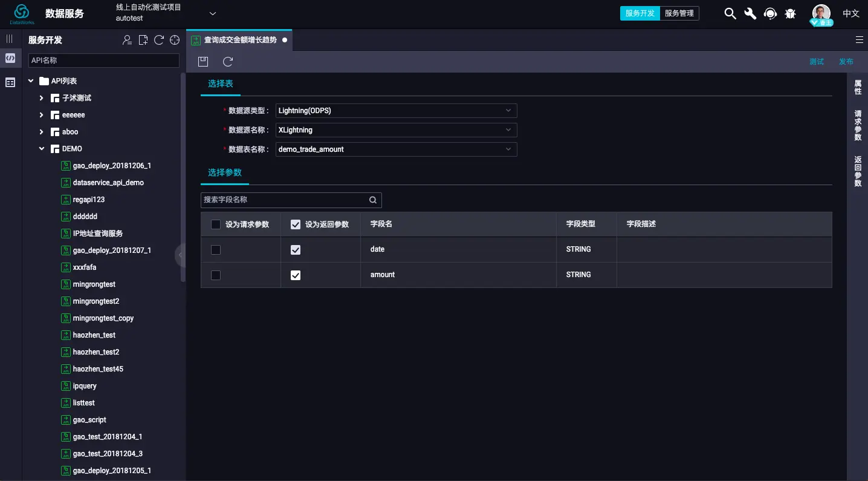Click the user filter icon in 服务开发 panel
Screen dimensions: 868x481
(x=127, y=40)
